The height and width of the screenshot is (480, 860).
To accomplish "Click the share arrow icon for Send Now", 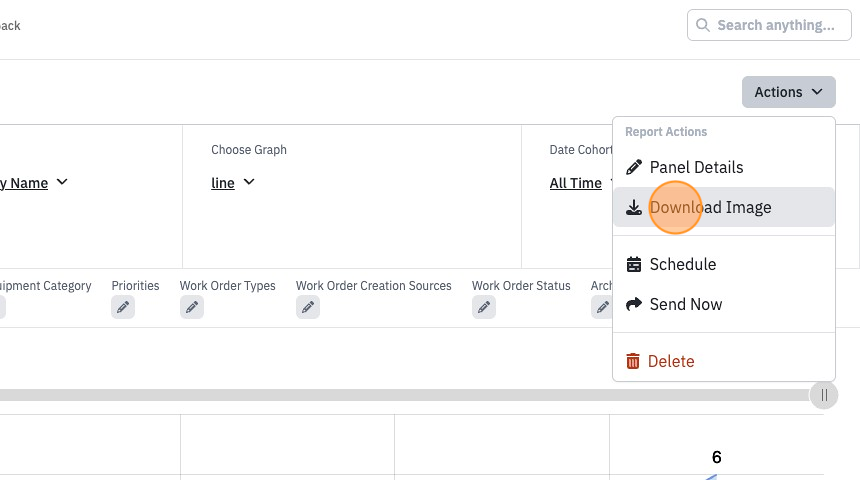I will pyautogui.click(x=634, y=304).
